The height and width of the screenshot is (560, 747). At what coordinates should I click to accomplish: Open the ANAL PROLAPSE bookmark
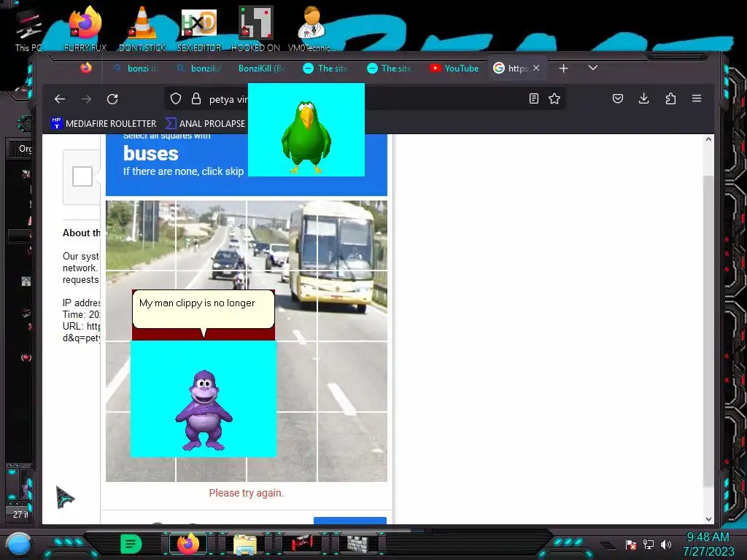coord(205,123)
